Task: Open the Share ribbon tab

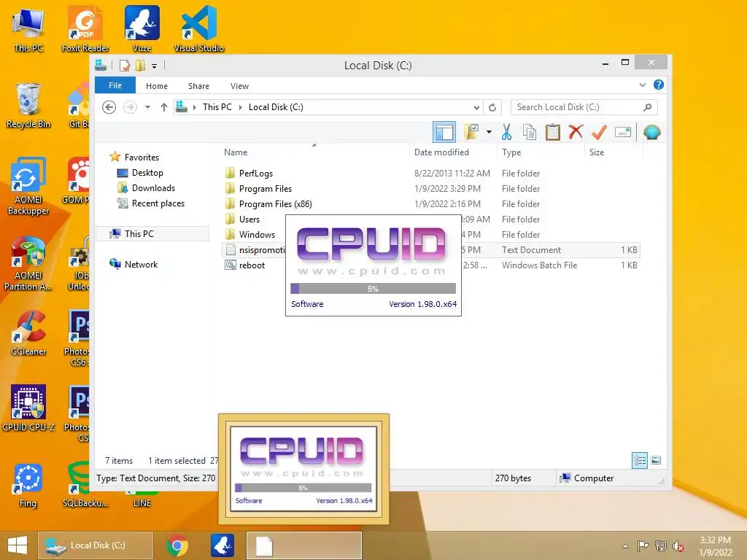Action: 198,86
